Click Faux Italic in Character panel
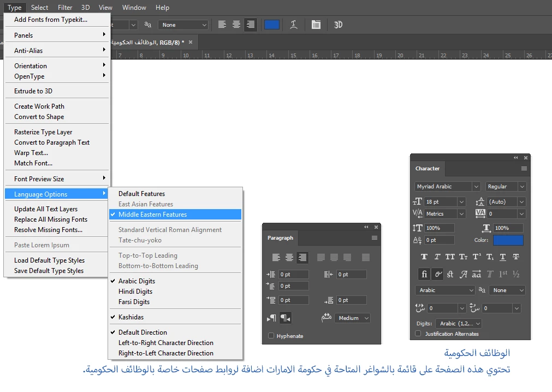 (437, 257)
